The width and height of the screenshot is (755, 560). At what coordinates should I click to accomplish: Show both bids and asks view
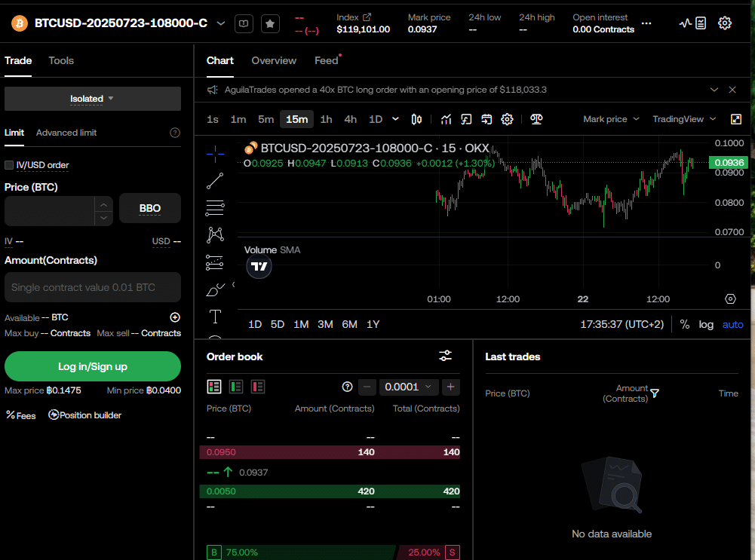pyautogui.click(x=214, y=387)
